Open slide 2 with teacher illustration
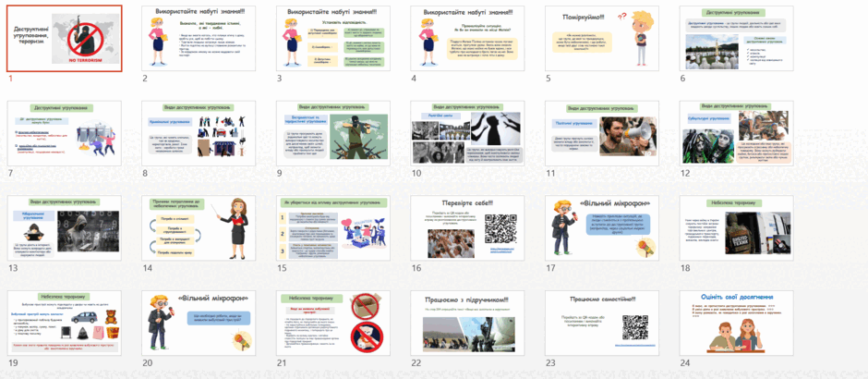 (x=199, y=38)
